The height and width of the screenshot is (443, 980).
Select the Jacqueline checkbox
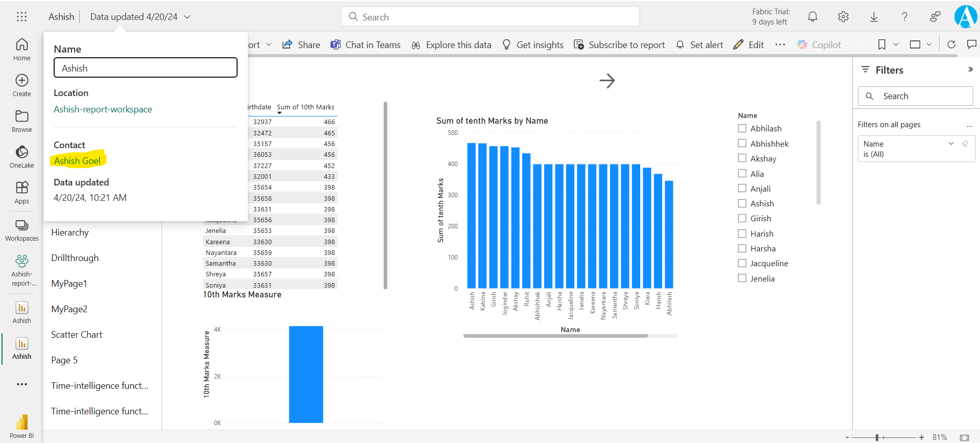pyautogui.click(x=742, y=263)
